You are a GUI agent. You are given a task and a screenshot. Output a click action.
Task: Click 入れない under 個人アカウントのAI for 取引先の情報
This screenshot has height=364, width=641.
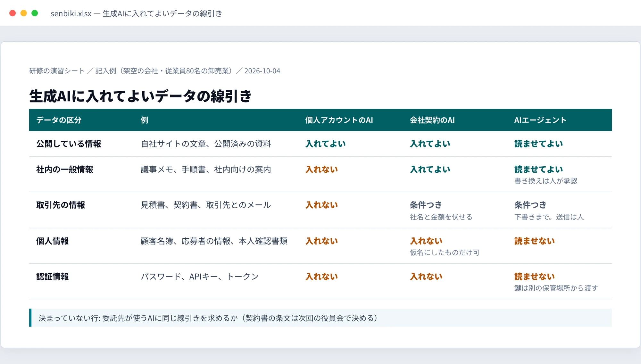[x=321, y=205]
